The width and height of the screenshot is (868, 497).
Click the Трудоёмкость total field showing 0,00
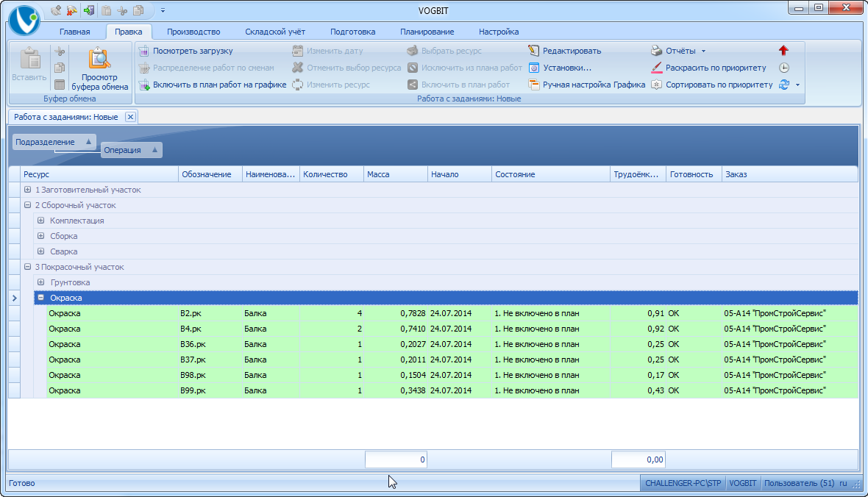tap(638, 460)
